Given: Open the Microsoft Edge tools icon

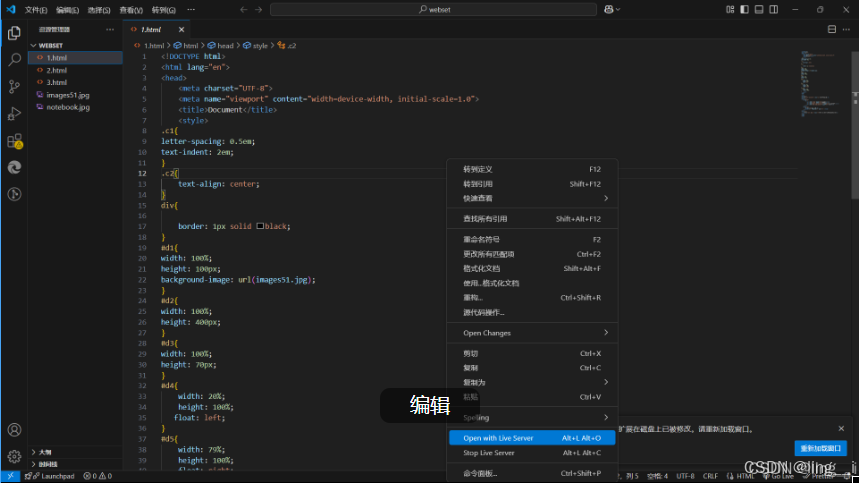Looking at the screenshot, I should point(14,168).
